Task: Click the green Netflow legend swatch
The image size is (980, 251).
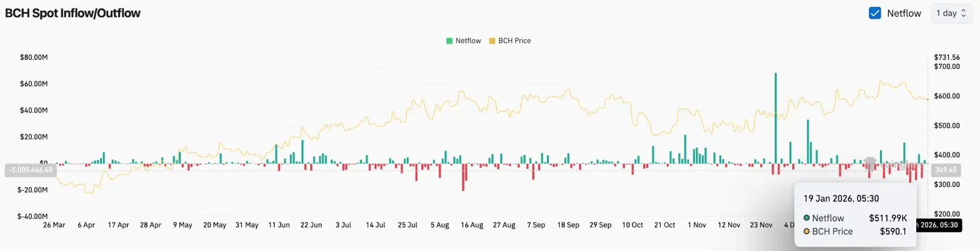Action: [x=449, y=41]
